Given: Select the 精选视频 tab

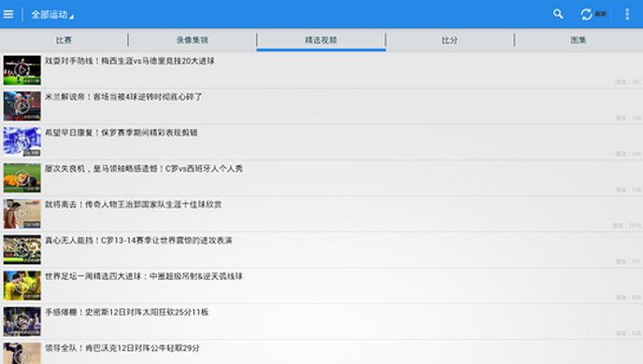Looking at the screenshot, I should pos(321,40).
